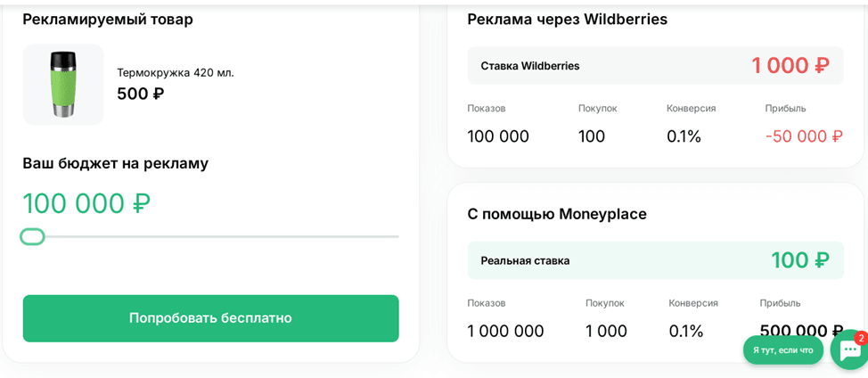Click the thermo mug product thumbnail
Image resolution: width=868 pixels, height=378 pixels.
63,84
